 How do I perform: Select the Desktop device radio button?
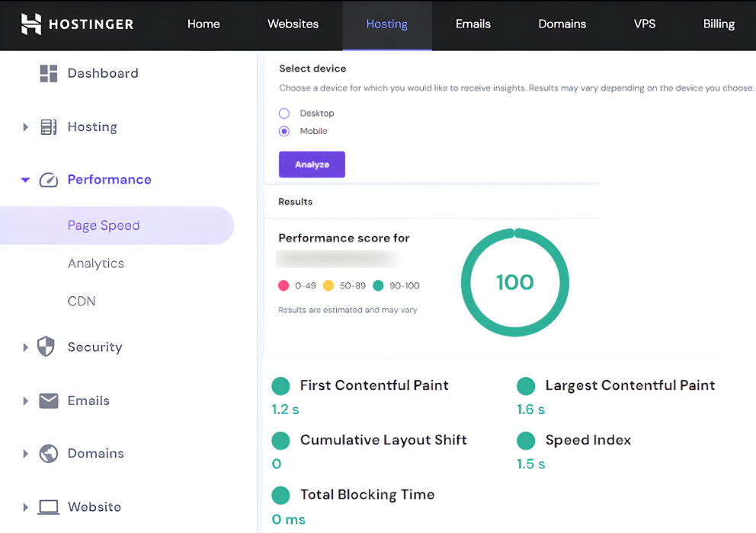284,113
